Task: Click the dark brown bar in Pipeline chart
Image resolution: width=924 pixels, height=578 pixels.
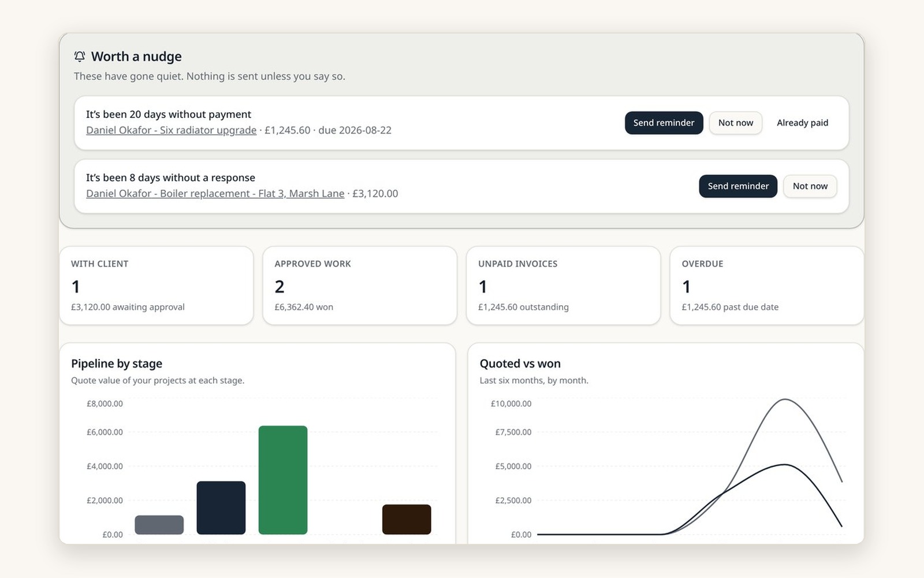Action: [x=407, y=519]
